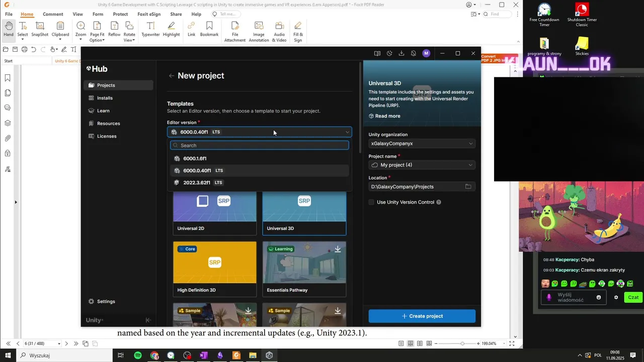The width and height of the screenshot is (644, 362).
Task: Open the Typewriter tool
Action: click(x=150, y=30)
